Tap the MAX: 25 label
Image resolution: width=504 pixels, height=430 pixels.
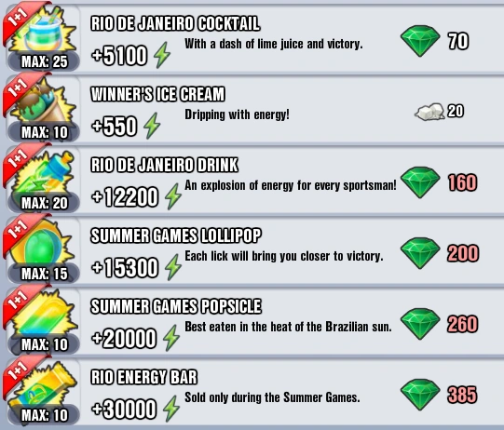[45, 61]
